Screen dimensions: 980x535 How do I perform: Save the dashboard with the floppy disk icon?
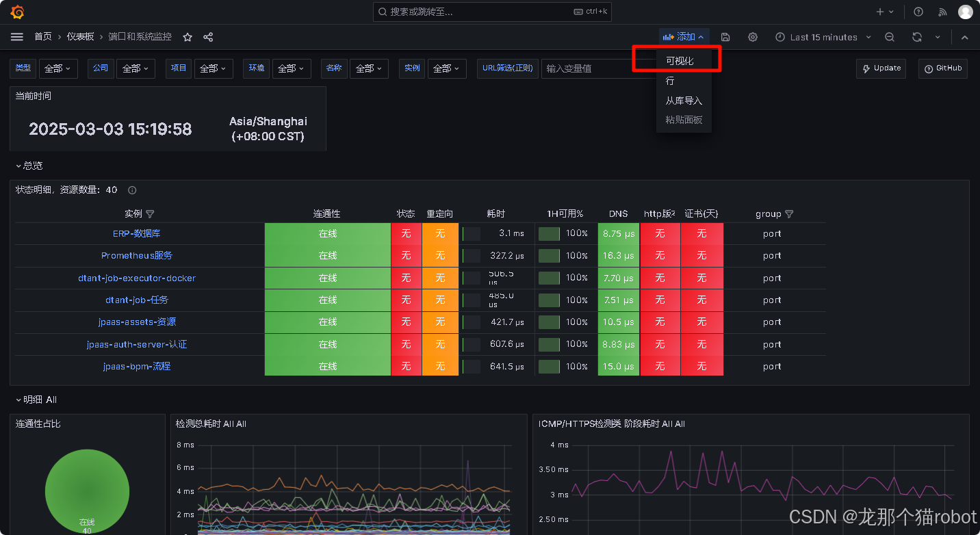coord(725,37)
